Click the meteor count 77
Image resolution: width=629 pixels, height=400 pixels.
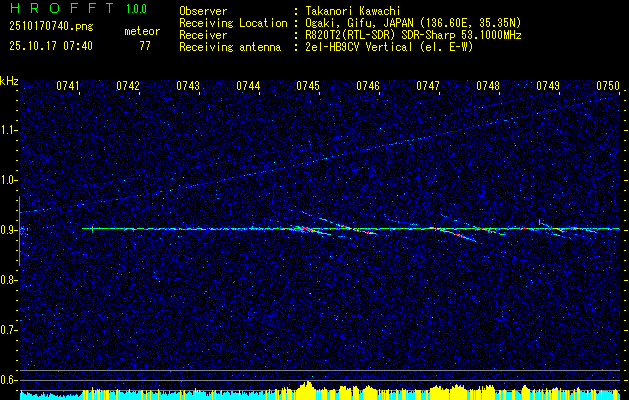point(145,46)
